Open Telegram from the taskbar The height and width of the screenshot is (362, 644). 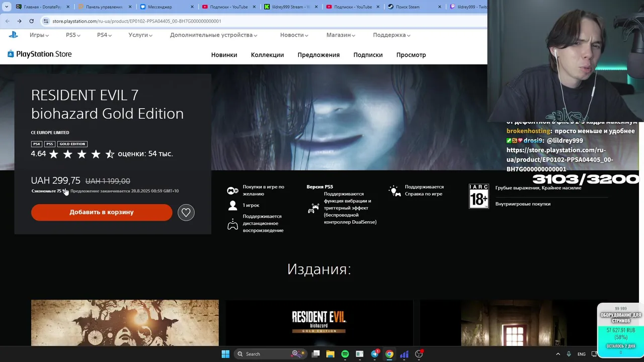coord(375,354)
